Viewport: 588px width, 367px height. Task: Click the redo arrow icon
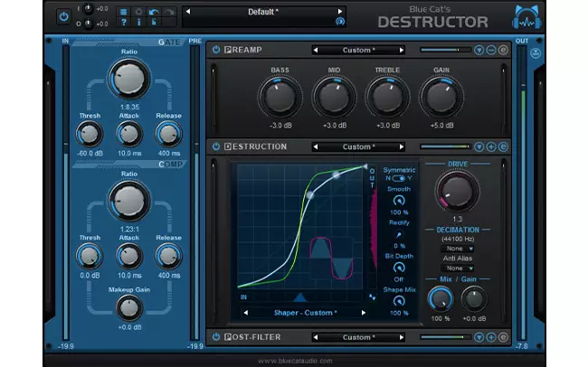click(x=169, y=12)
